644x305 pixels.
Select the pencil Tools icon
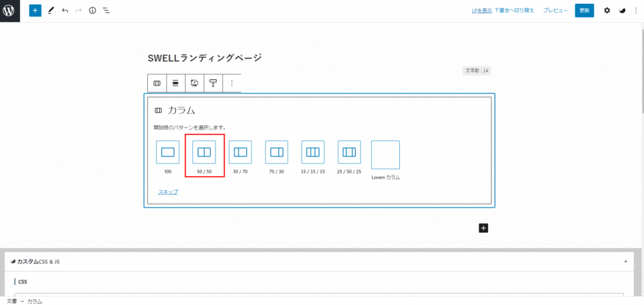(51, 11)
